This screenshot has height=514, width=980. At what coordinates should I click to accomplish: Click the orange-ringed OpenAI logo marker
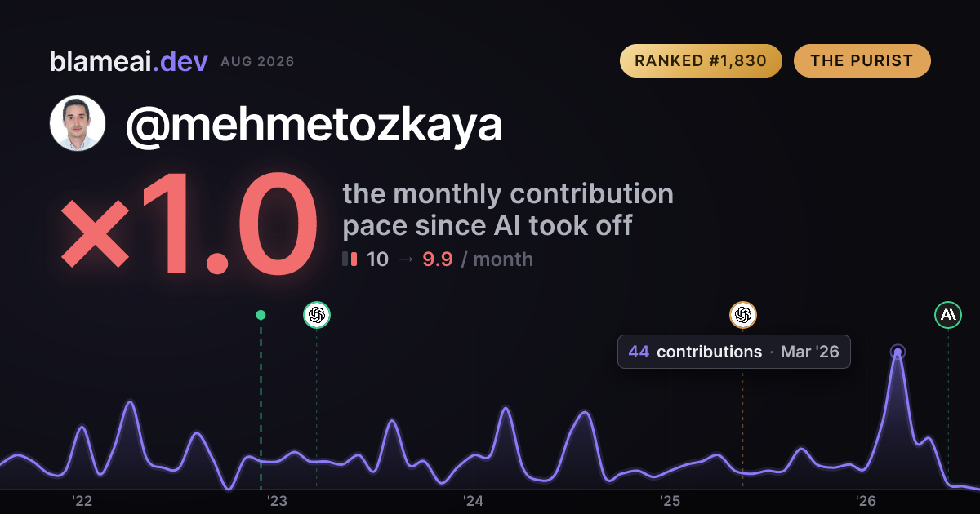(742, 314)
